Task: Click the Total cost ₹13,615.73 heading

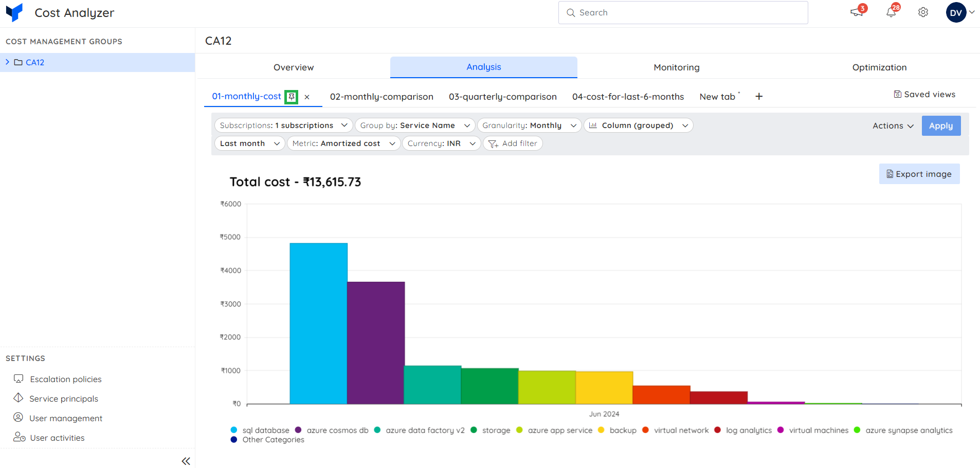Action: [x=295, y=182]
